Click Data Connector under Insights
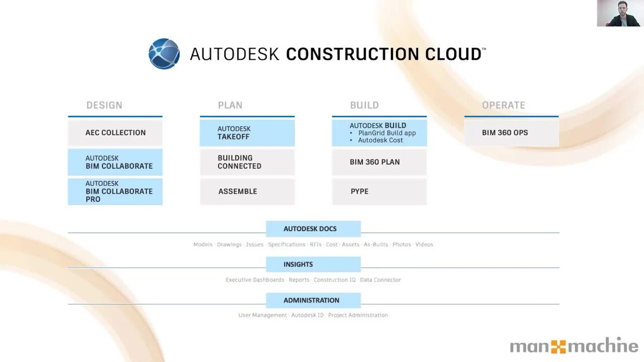Screen dimensions: 644x362 pos(380,280)
